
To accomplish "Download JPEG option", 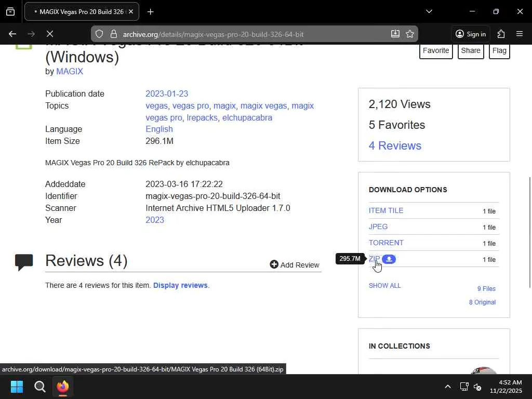I will (x=378, y=227).
